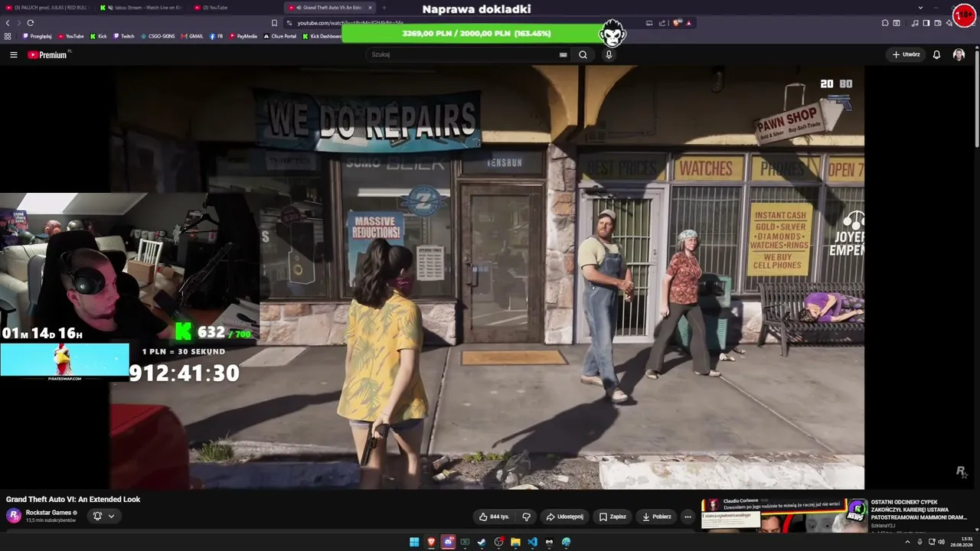Open the on-screen keyboard in search box
This screenshot has height=551, width=980.
(x=563, y=55)
